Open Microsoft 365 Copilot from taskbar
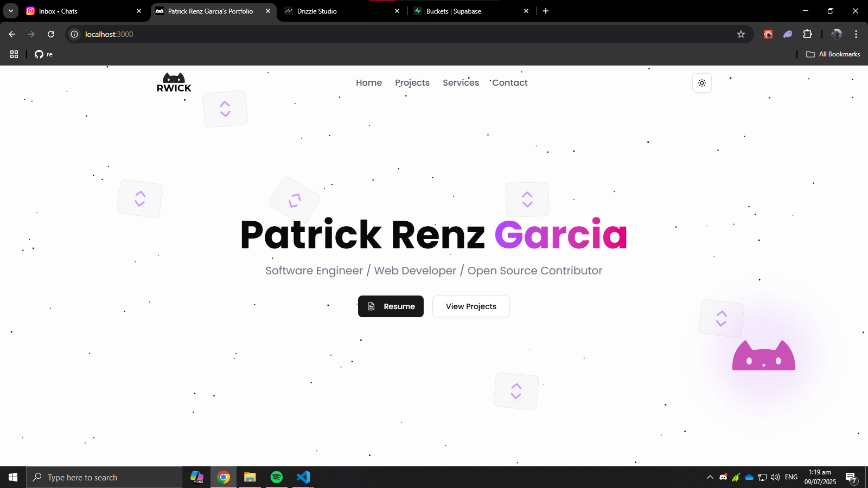The width and height of the screenshot is (868, 488). [197, 477]
